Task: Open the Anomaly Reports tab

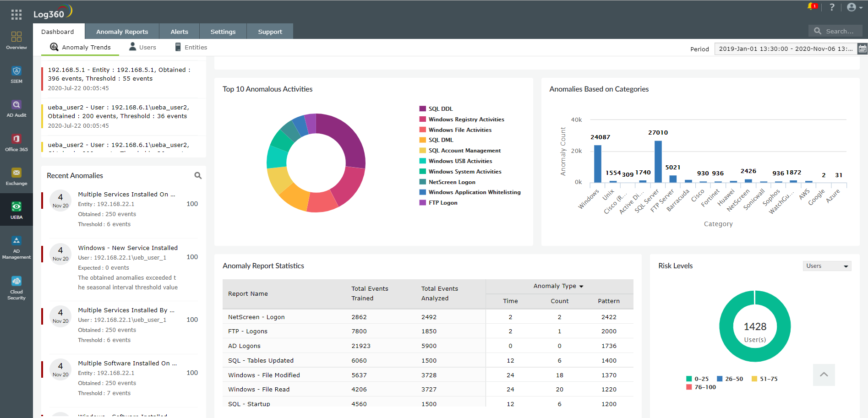Action: [x=122, y=32]
